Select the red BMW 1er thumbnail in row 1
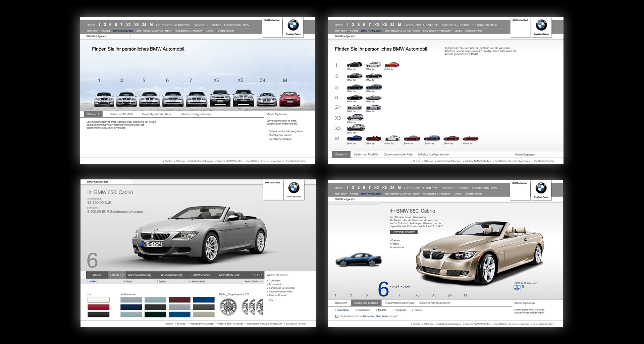The height and width of the screenshot is (344, 644). click(x=392, y=65)
